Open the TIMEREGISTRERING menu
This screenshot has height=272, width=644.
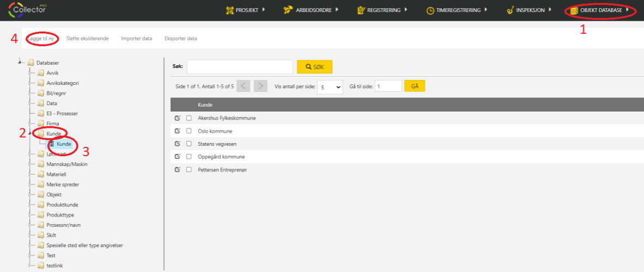[x=458, y=11]
